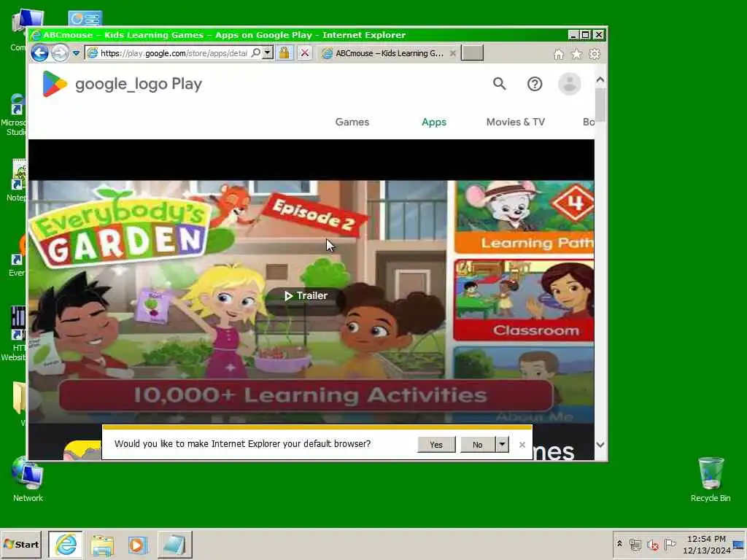This screenshot has height=560, width=747.
Task: Click the search magnifier in address bar
Action: click(256, 52)
